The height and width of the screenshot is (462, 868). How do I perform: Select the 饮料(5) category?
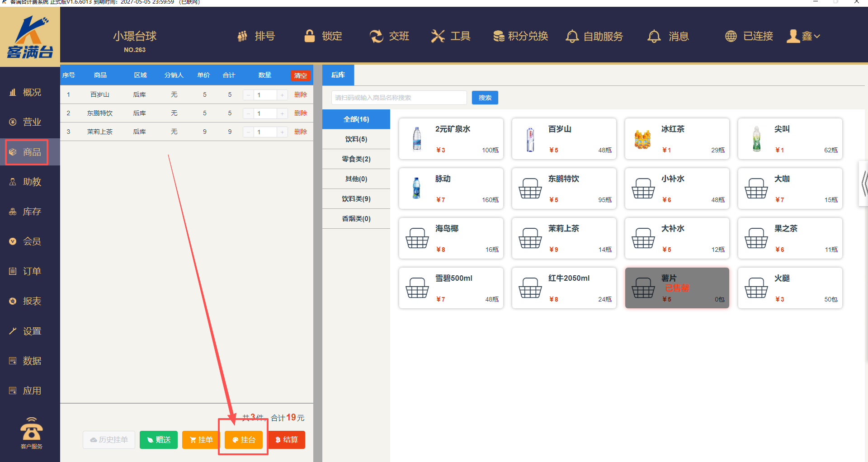(356, 139)
